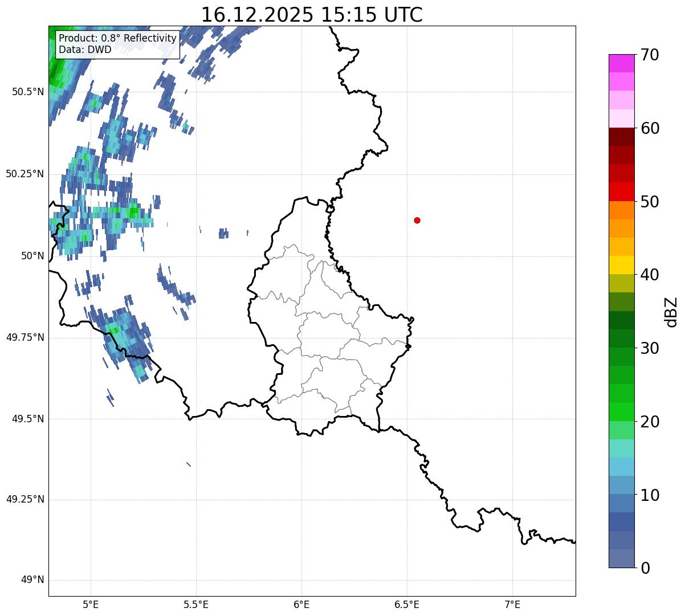The image size is (685, 616).
Task: Click the 6.5°E longitude label
Action: [x=407, y=605]
